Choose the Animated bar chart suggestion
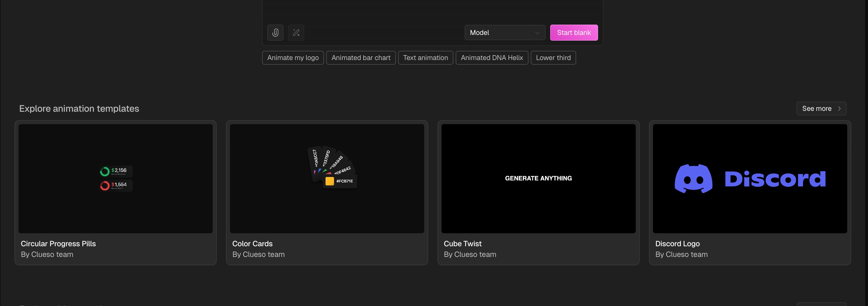Screen dimensions: 868x306 (x=361, y=58)
